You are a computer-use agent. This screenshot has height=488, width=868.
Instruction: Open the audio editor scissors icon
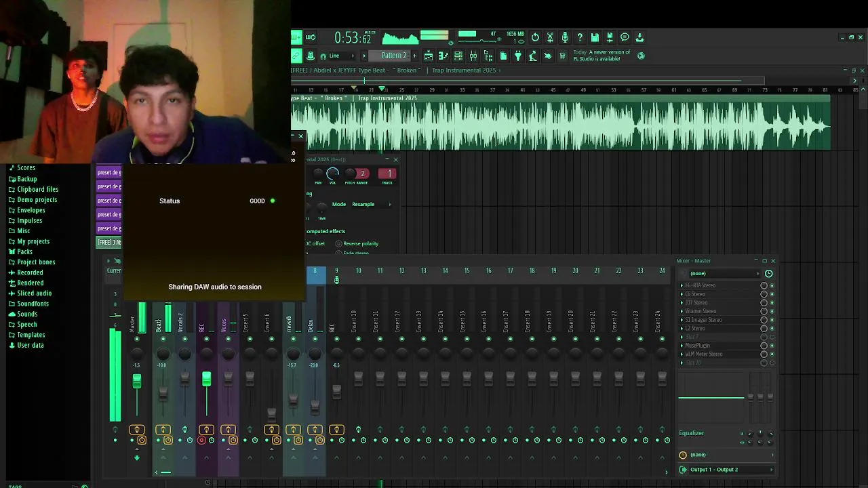(x=550, y=37)
